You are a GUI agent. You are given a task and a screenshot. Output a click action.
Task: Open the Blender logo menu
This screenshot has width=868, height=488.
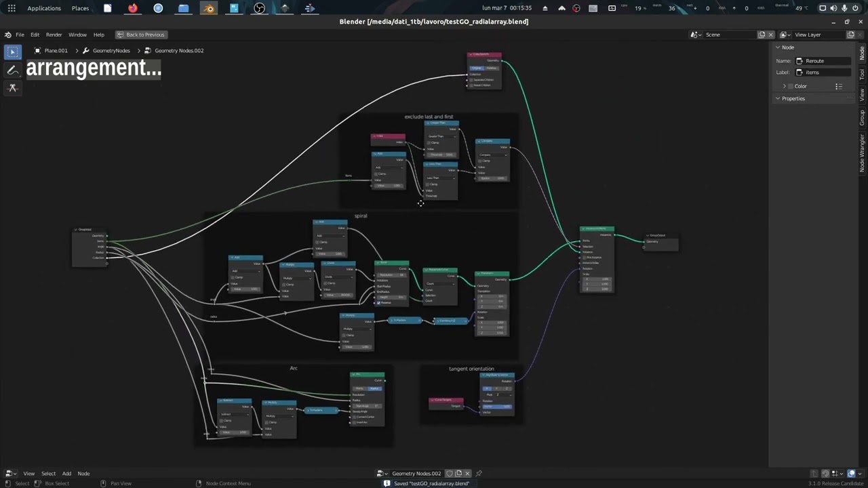pyautogui.click(x=7, y=35)
